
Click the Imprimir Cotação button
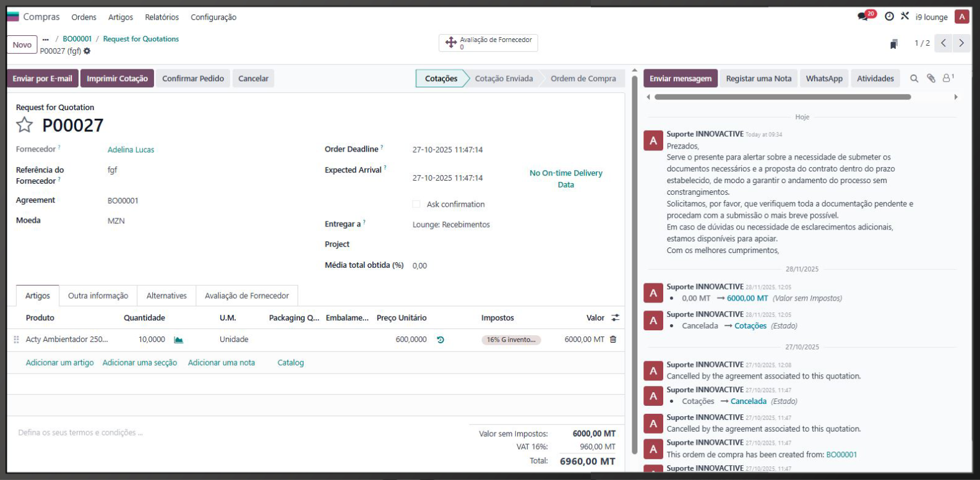(117, 79)
